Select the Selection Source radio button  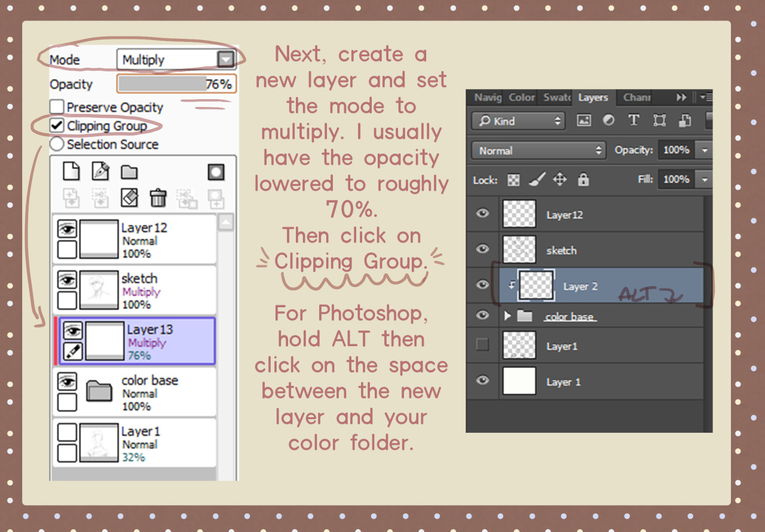[x=57, y=144]
